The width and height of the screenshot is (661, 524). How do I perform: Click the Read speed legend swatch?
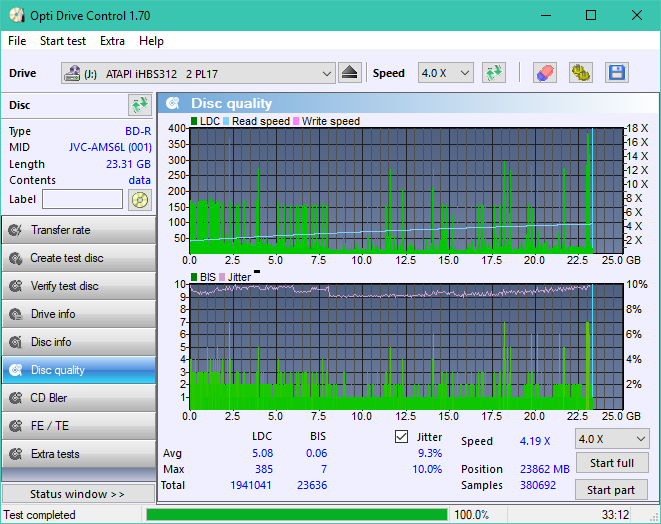click(226, 121)
